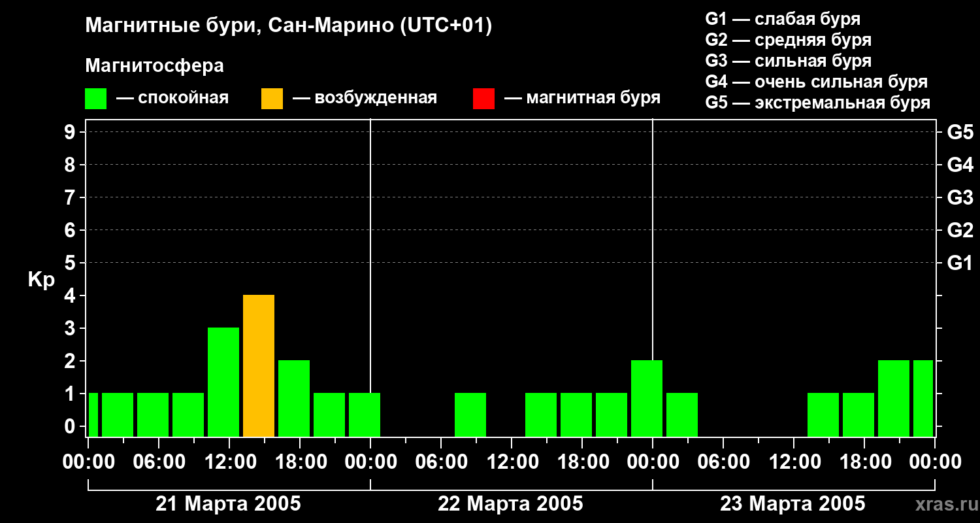Select the isolated Kp 1 bar on 22 March morning
This screenshot has width=980, height=523.
(x=470, y=414)
